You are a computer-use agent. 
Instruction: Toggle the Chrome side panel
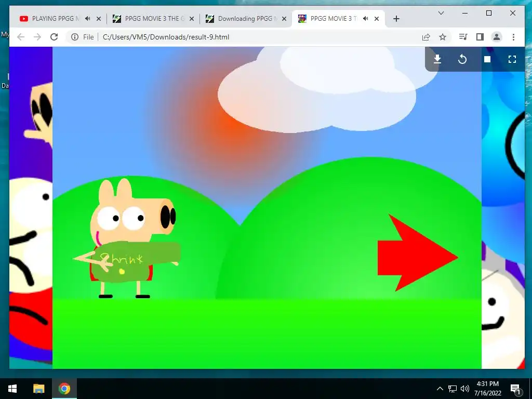click(x=480, y=37)
